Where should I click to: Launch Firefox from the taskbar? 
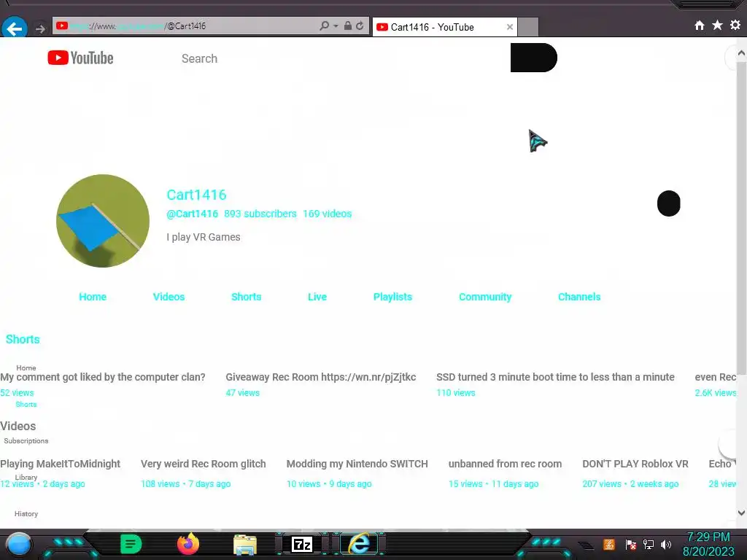click(188, 544)
